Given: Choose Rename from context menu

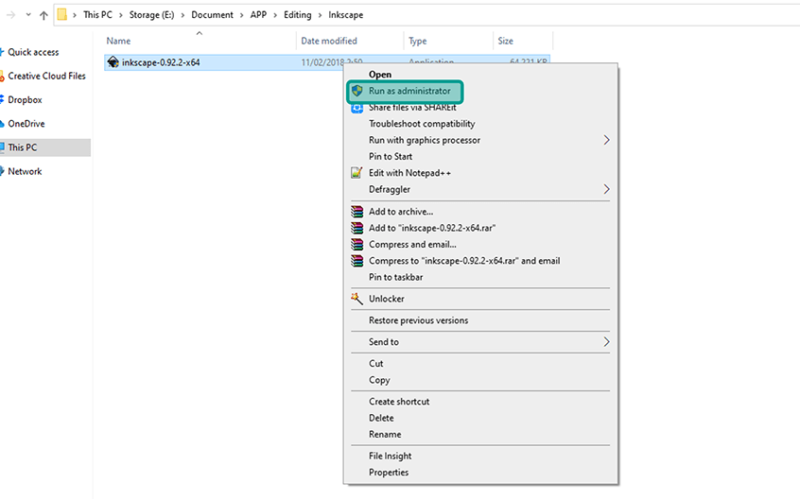Looking at the screenshot, I should [x=385, y=434].
